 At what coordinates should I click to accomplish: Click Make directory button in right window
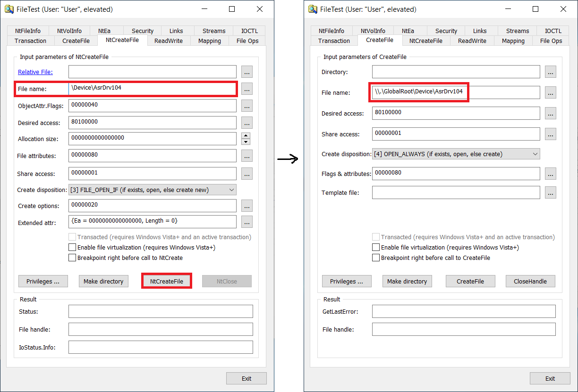pyautogui.click(x=407, y=281)
